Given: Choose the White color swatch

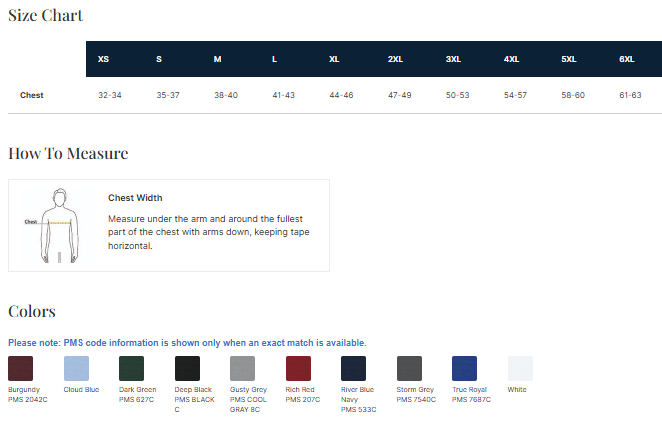Looking at the screenshot, I should (x=520, y=368).
